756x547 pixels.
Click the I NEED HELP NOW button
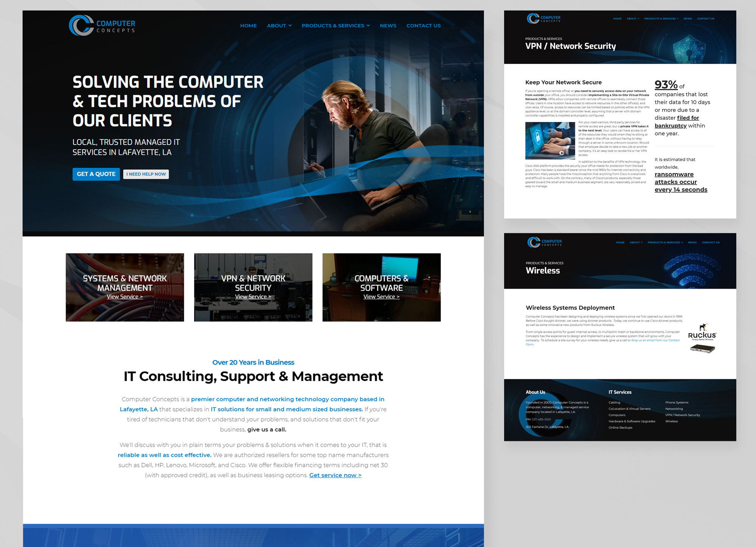click(x=147, y=173)
